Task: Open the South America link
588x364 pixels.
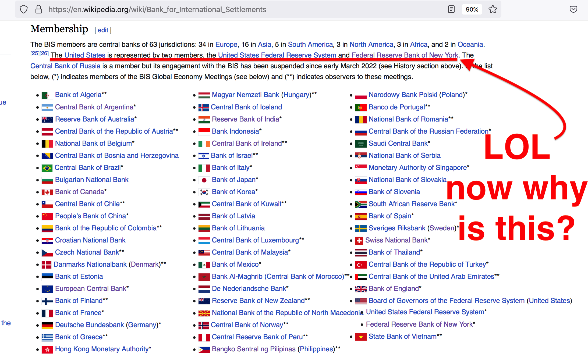Action: (310, 44)
